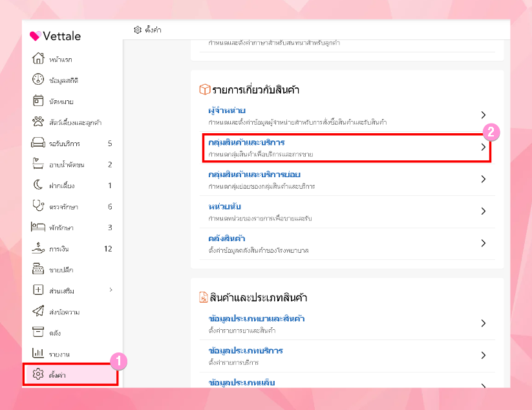
Task: Open the กลุ่มสินค้าและบริการ link
Action: click(247, 142)
